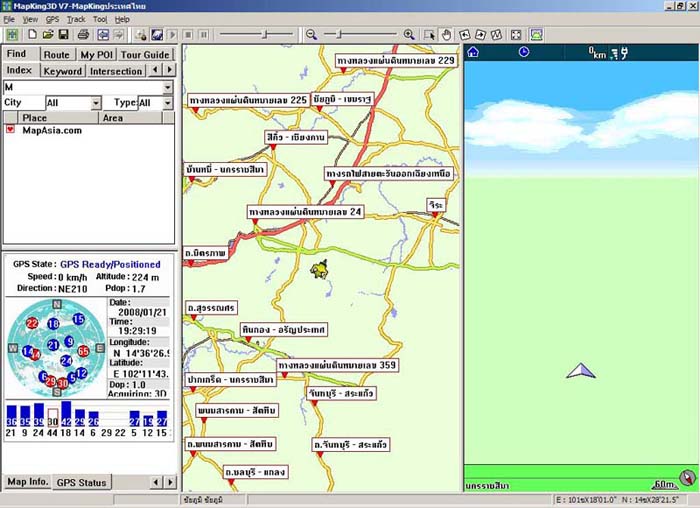Open the Tour Guide tab
The width and height of the screenshot is (700, 508).
[145, 55]
